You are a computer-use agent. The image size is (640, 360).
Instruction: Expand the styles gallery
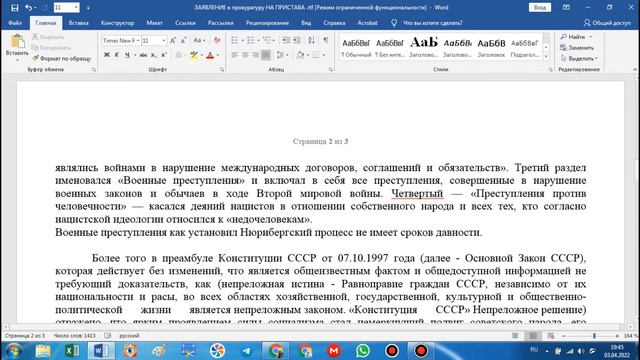[x=546, y=57]
